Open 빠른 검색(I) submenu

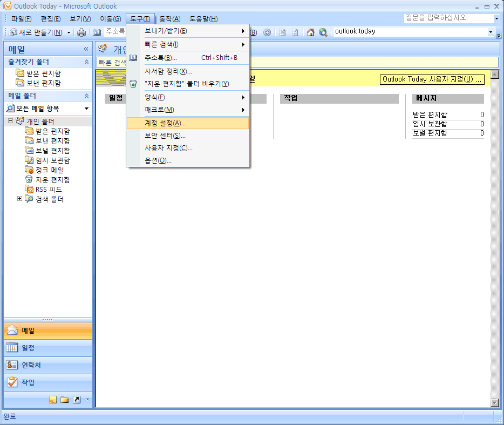(x=188, y=44)
